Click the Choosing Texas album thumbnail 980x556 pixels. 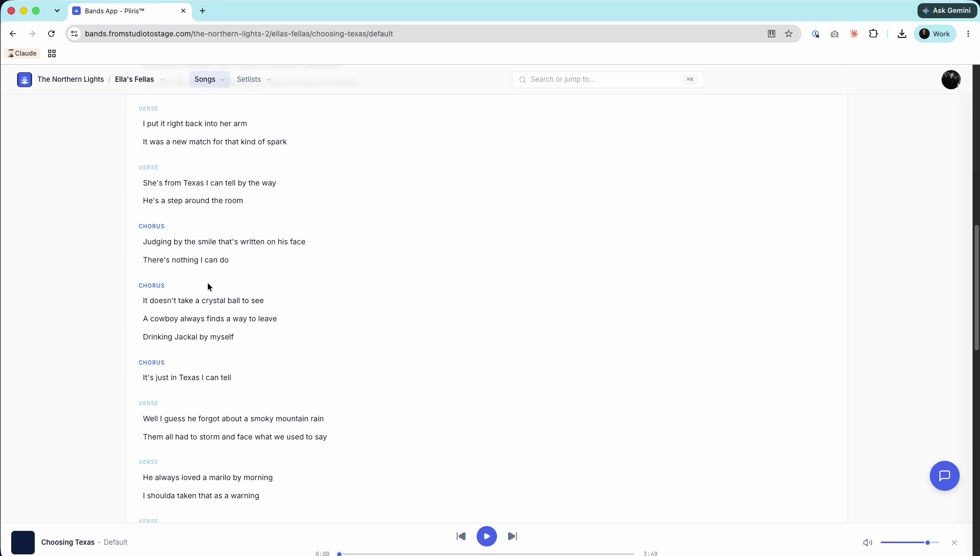pyautogui.click(x=23, y=542)
